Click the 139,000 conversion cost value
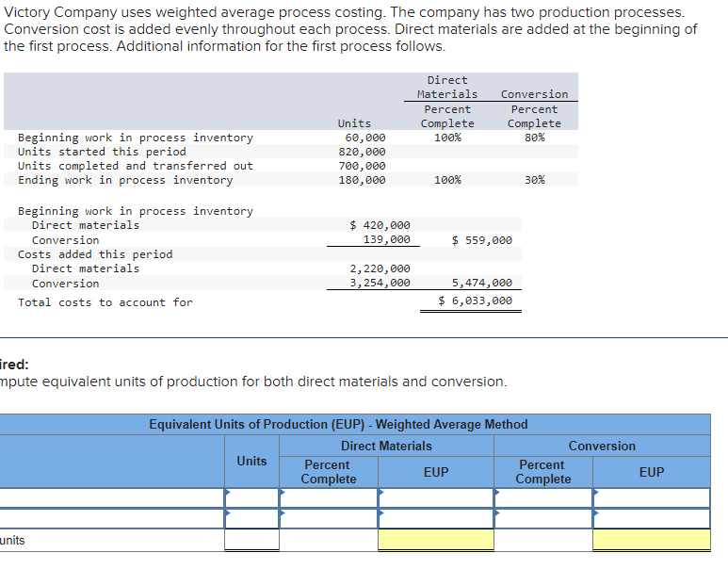The image size is (728, 569). (x=387, y=239)
